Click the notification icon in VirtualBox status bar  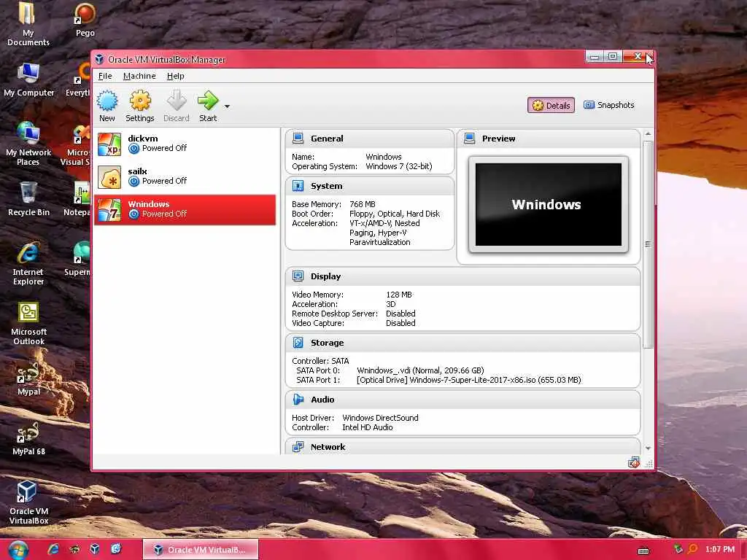pyautogui.click(x=634, y=462)
